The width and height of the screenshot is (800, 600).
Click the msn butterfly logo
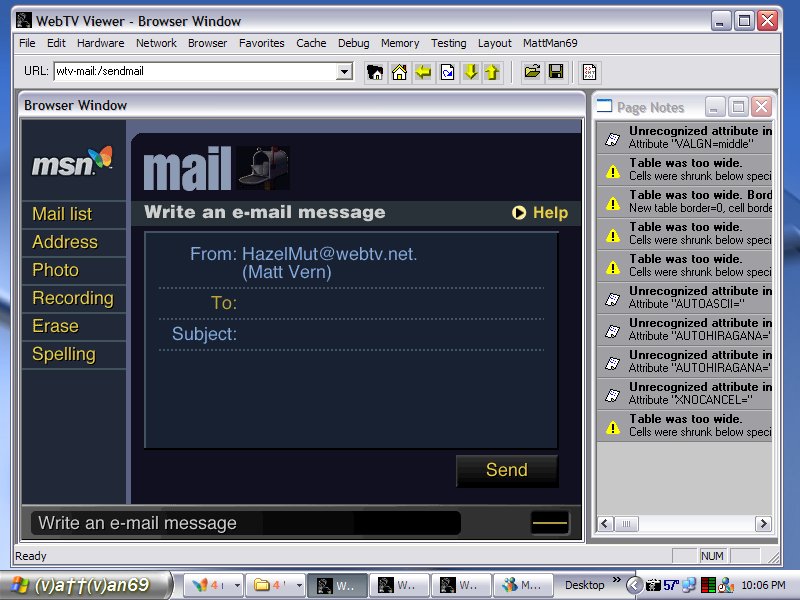(x=72, y=161)
